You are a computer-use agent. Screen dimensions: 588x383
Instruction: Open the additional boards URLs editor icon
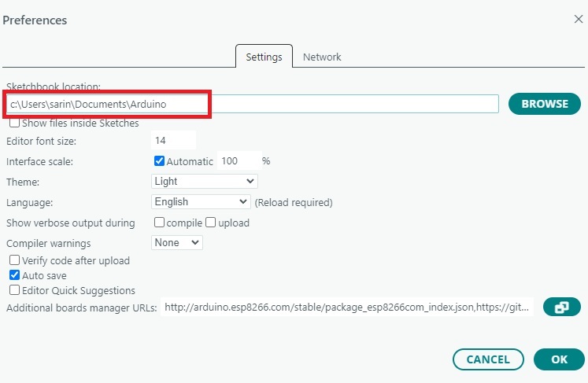click(561, 308)
